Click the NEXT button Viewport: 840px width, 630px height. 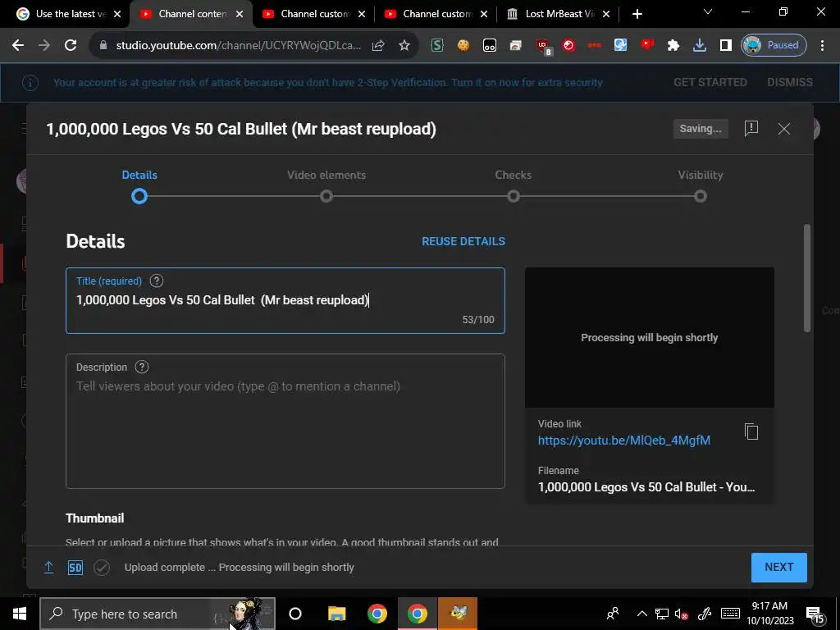click(779, 568)
